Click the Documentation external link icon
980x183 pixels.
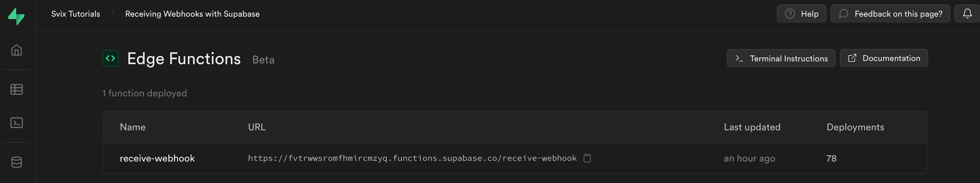[852, 58]
